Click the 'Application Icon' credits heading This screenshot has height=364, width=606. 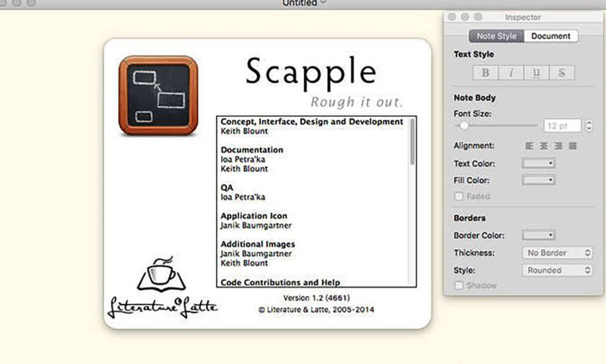click(x=254, y=216)
